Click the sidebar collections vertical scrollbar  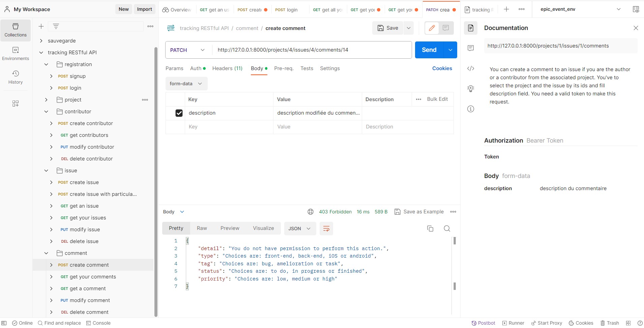156,182
